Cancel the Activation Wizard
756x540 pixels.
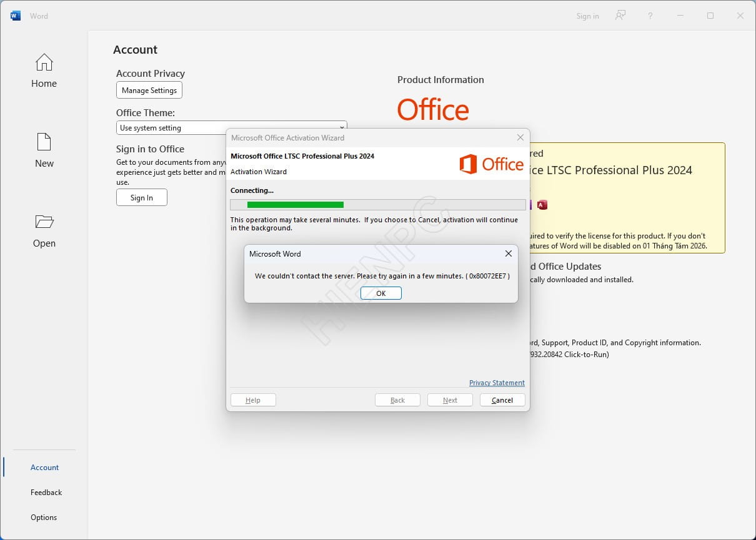click(502, 400)
